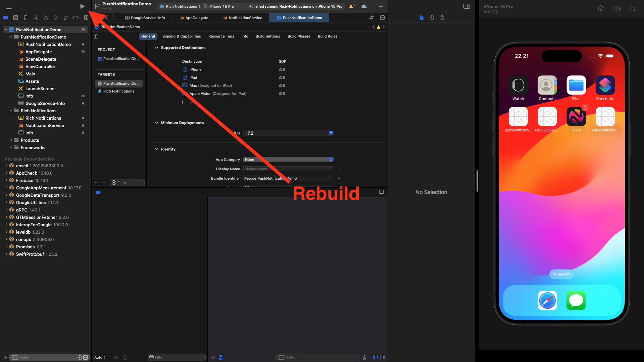Open the File inspector

[x=422, y=18]
